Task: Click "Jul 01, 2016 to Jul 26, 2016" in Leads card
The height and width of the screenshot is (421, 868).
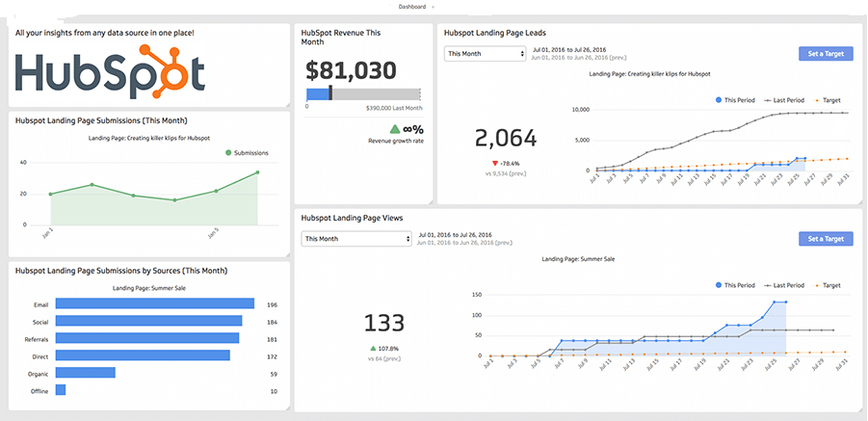Action: [x=568, y=50]
